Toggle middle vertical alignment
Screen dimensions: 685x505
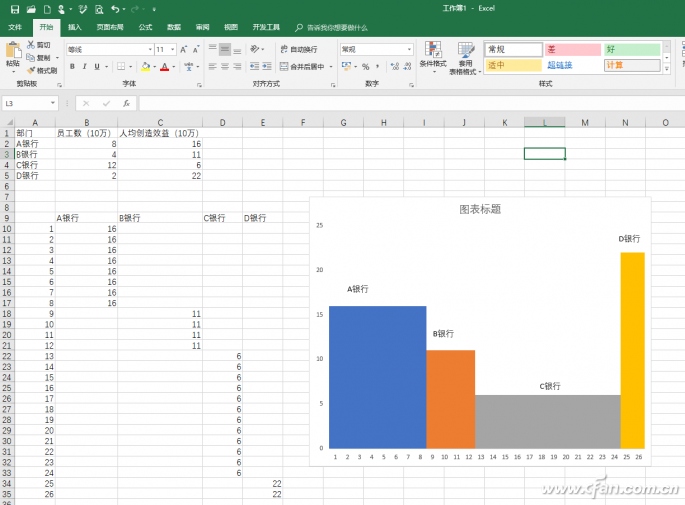[225, 49]
